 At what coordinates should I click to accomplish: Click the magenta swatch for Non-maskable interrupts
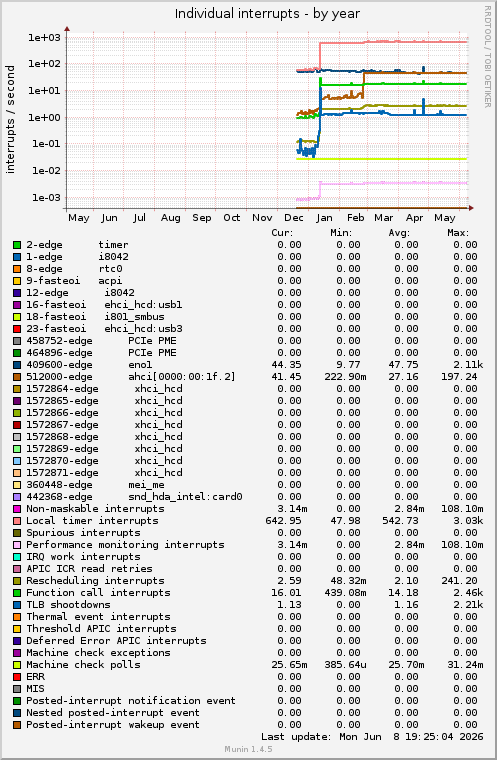pyautogui.click(x=17, y=509)
